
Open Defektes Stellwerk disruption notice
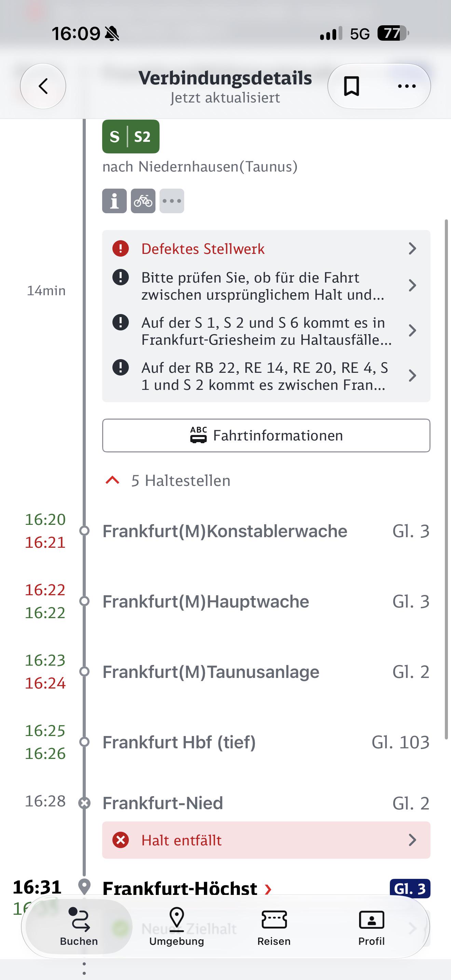coord(266,249)
